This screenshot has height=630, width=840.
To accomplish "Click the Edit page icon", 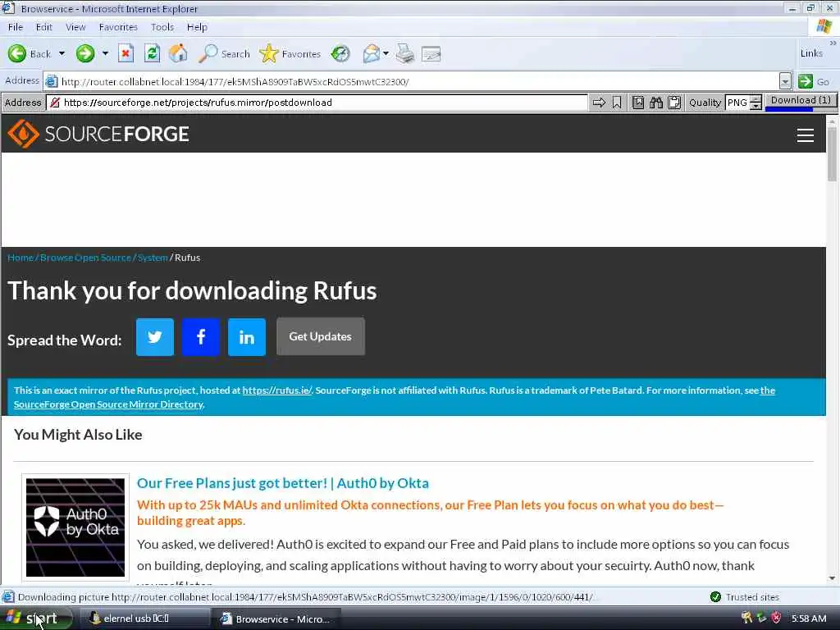I will [431, 53].
